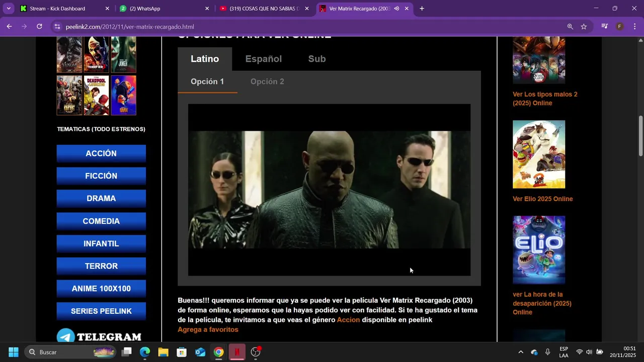Open Ver Los tipos malos 2 (2025) link
This screenshot has height=362, width=644.
tap(545, 99)
